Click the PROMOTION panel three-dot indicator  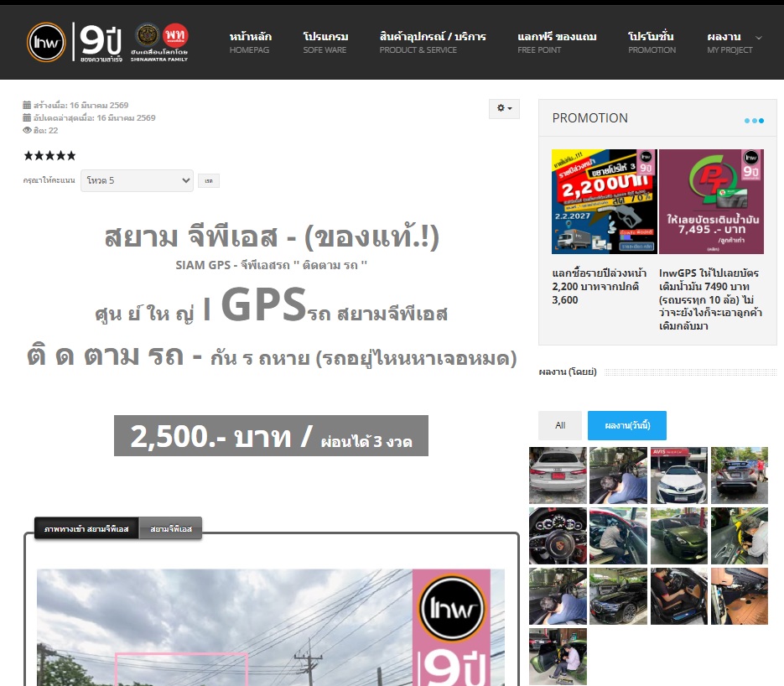click(754, 121)
